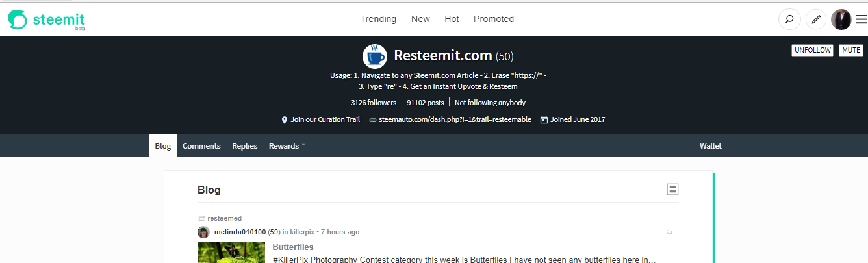Open the Butterflies post thumbnail
This screenshot has height=263, width=868.
coord(231,253)
